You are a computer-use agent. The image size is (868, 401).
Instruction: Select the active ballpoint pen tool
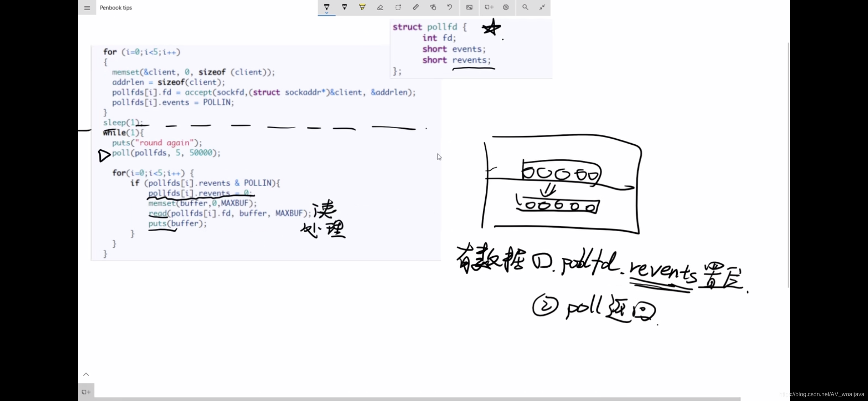click(x=326, y=7)
